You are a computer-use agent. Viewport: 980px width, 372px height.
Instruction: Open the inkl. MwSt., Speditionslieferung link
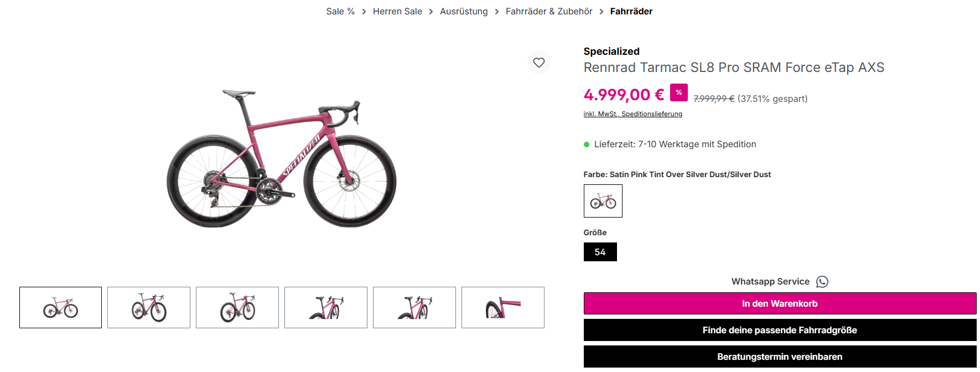(x=632, y=114)
